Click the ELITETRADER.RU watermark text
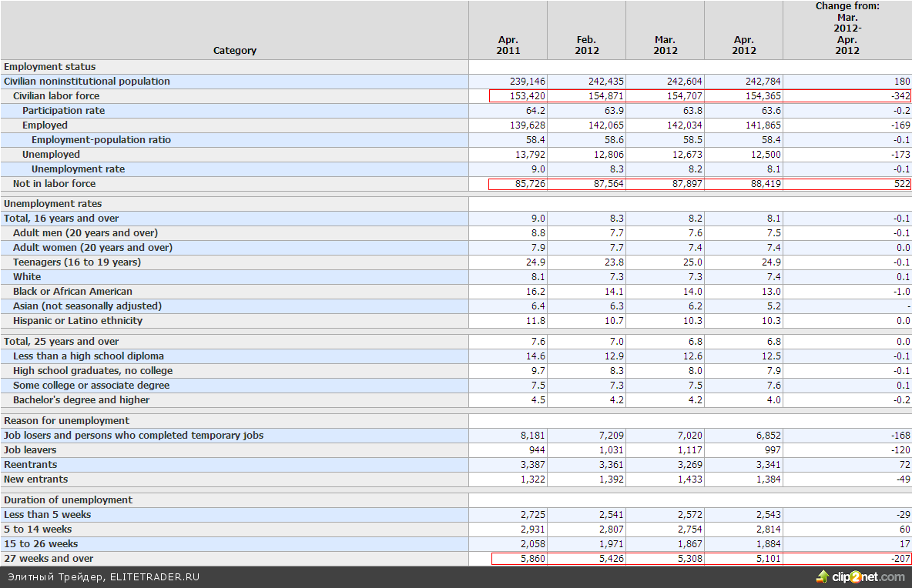This screenshot has height=588, width=912. [x=103, y=576]
